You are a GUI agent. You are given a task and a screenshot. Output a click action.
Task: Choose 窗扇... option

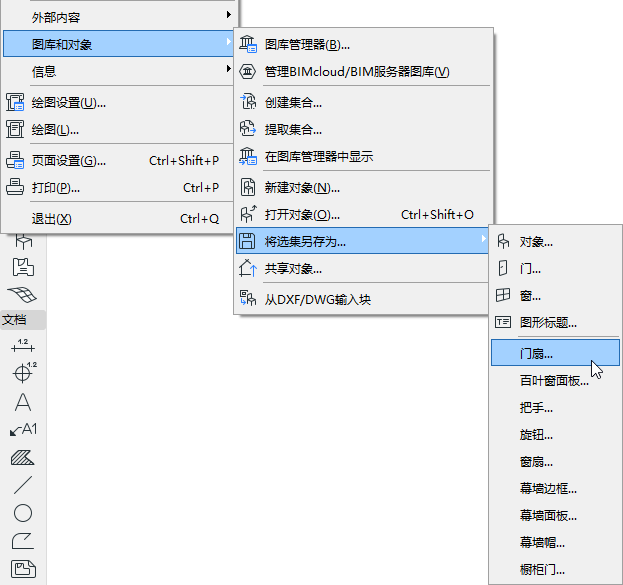coord(555,462)
